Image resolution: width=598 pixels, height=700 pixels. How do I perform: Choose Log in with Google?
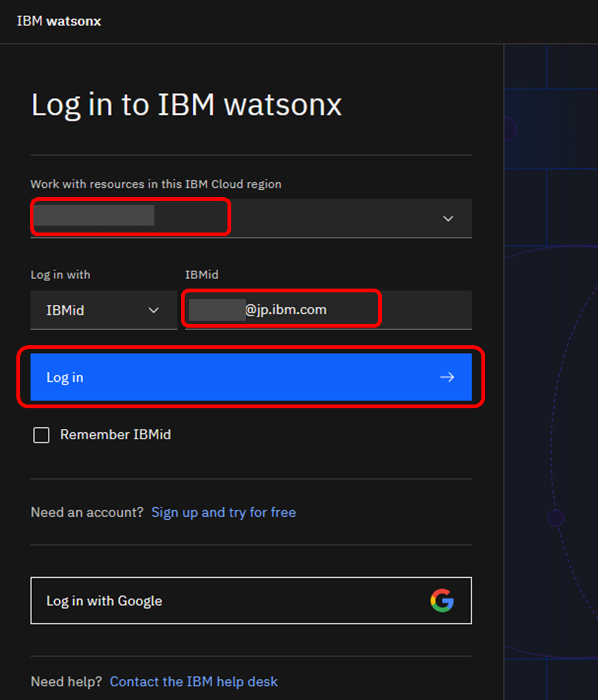coord(251,601)
